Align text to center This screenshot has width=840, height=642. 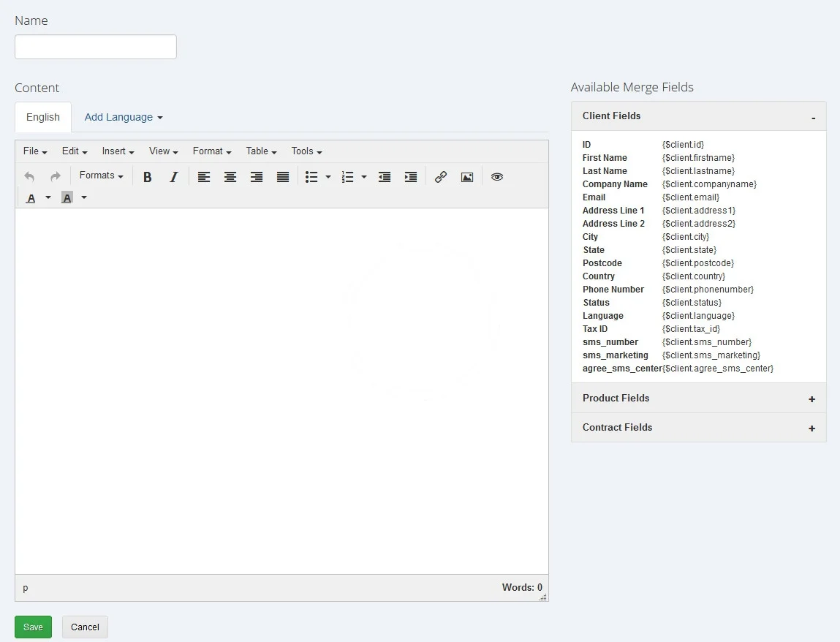tap(230, 177)
